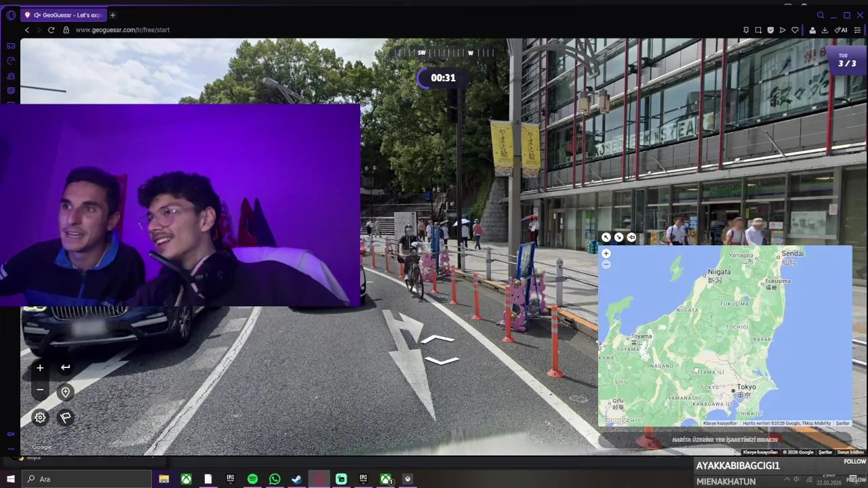Click the disabled guess submit button

click(x=725, y=439)
